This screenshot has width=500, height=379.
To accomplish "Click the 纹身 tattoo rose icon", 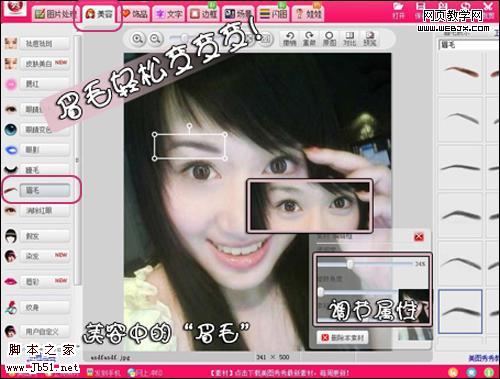I will 11,307.
